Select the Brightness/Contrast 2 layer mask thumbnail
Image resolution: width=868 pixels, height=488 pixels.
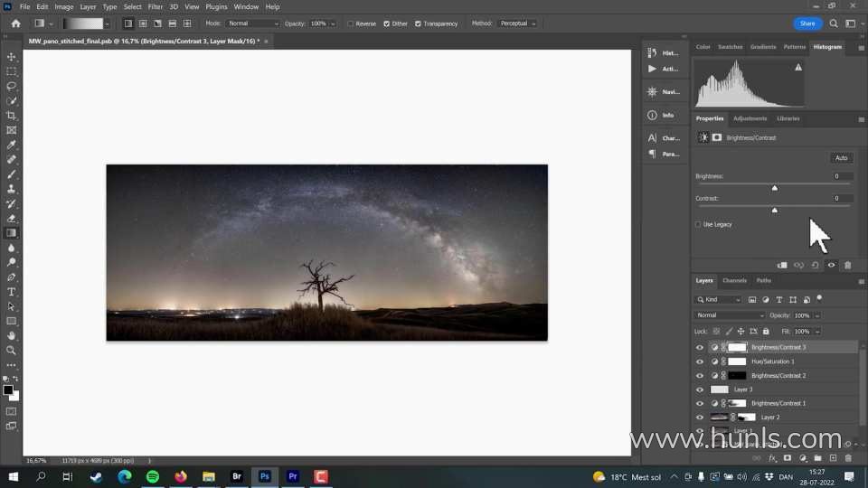737,376
